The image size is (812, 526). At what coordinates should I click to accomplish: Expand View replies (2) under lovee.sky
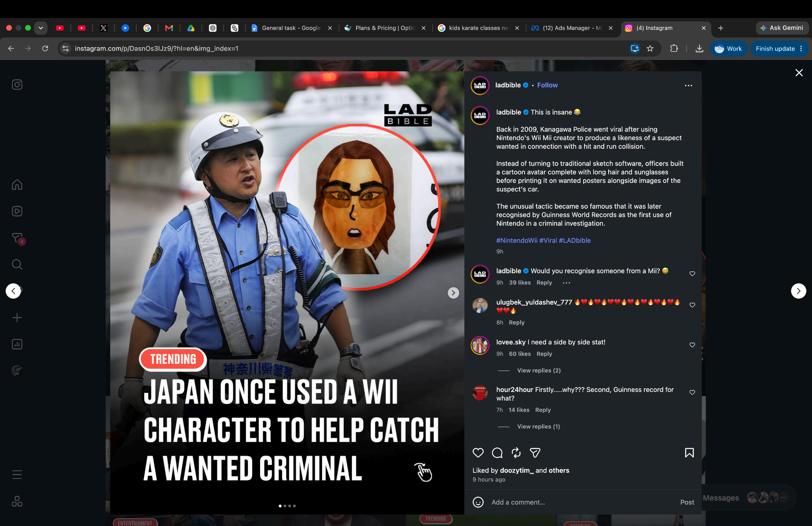point(539,371)
